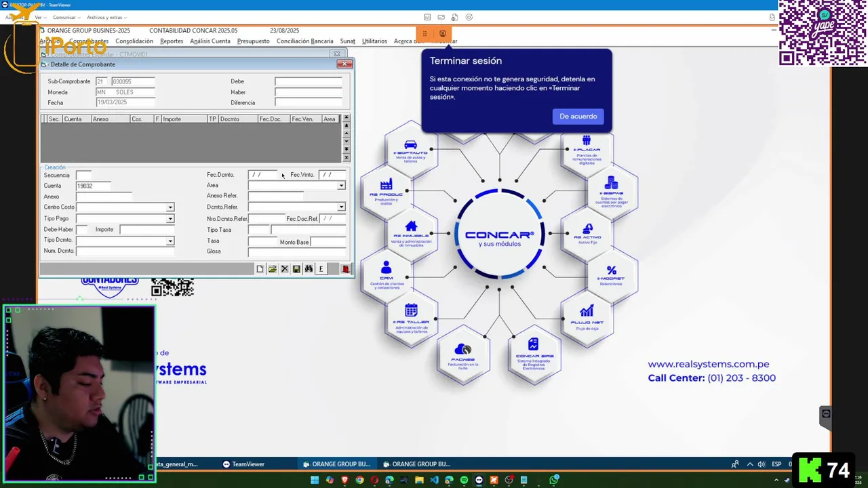868x488 pixels.
Task: Click the Fec.Doc. column header in grid
Action: 273,119
